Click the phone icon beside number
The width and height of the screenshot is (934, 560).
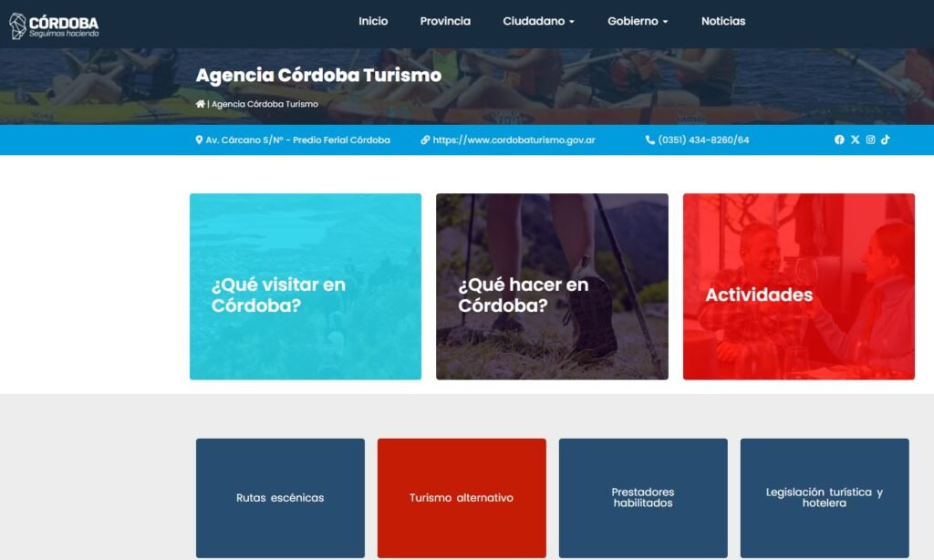click(649, 140)
